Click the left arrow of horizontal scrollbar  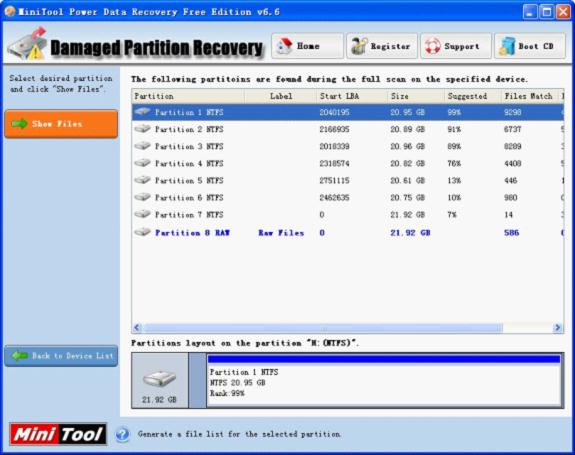coord(137,327)
